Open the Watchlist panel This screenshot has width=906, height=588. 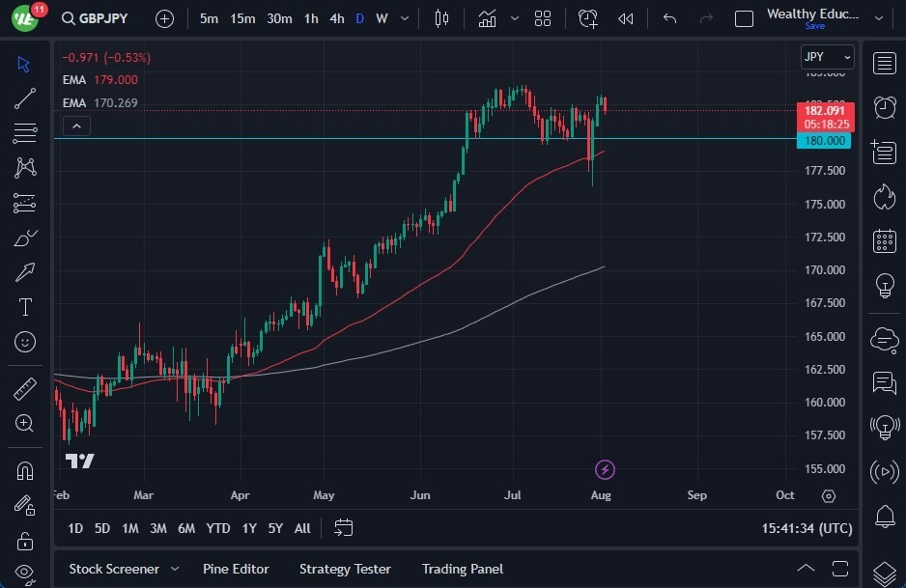click(884, 63)
